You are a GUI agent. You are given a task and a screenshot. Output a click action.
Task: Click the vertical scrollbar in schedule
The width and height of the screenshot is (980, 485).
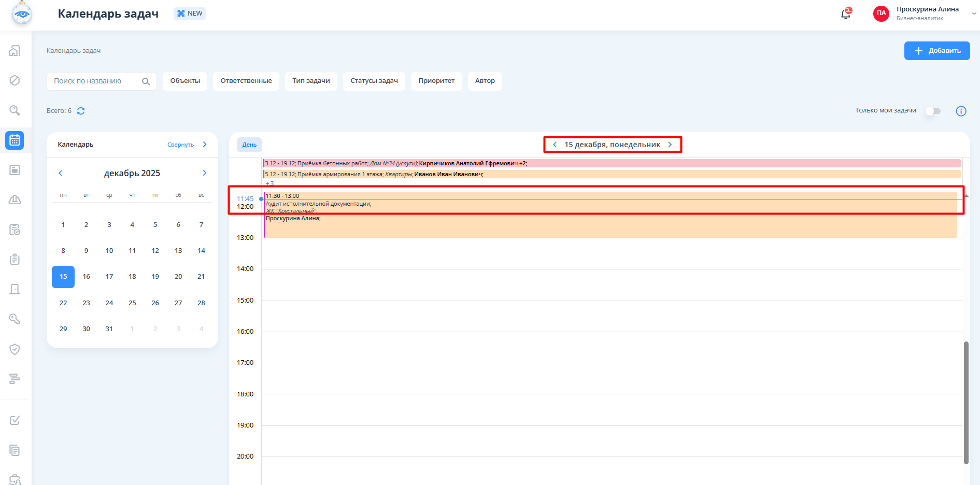point(966,402)
